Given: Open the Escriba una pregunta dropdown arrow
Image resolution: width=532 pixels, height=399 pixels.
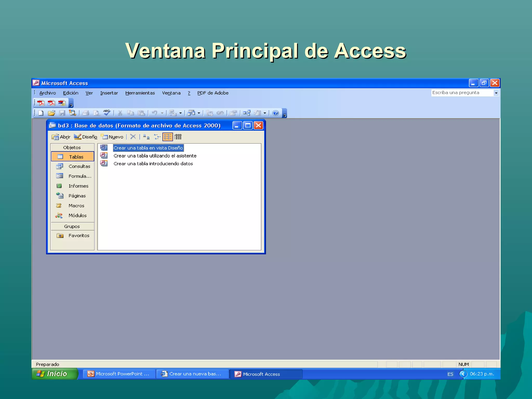Looking at the screenshot, I should coord(496,93).
